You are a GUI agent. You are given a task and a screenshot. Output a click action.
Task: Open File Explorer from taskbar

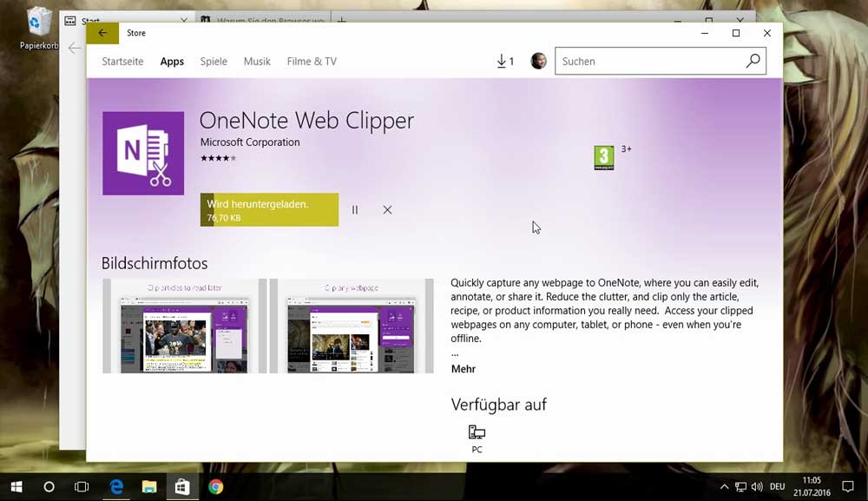click(149, 486)
